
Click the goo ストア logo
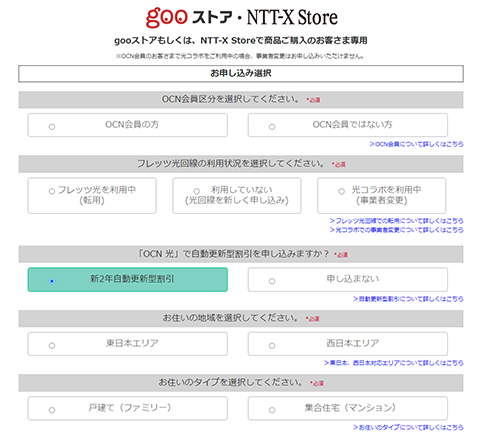click(x=189, y=17)
